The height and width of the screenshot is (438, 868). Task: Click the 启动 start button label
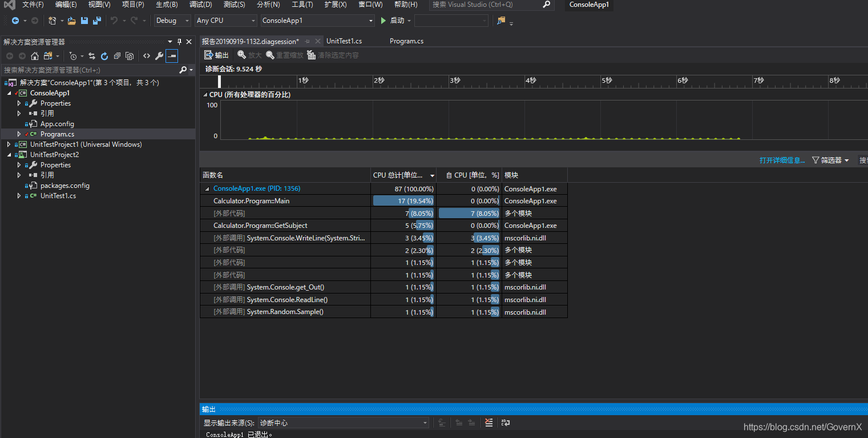pyautogui.click(x=397, y=21)
